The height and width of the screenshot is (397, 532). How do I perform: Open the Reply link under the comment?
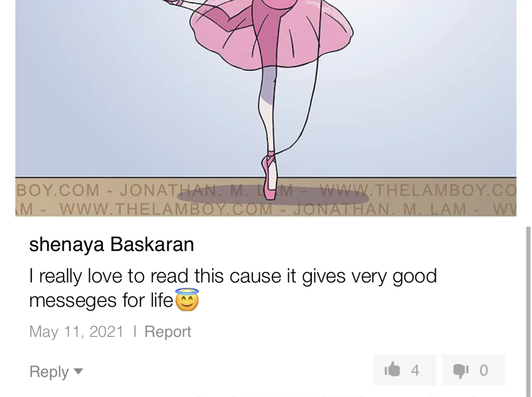(49, 371)
